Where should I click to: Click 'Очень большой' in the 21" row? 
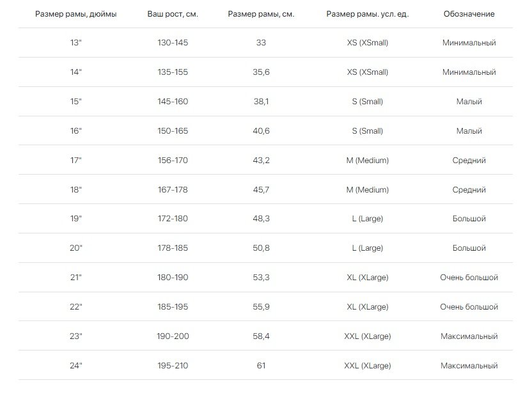coord(469,278)
